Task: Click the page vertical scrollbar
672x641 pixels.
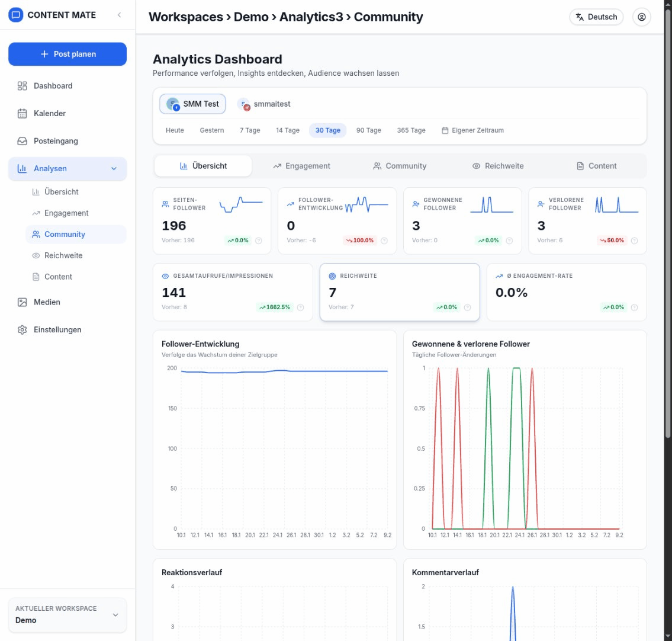Action: click(668, 223)
